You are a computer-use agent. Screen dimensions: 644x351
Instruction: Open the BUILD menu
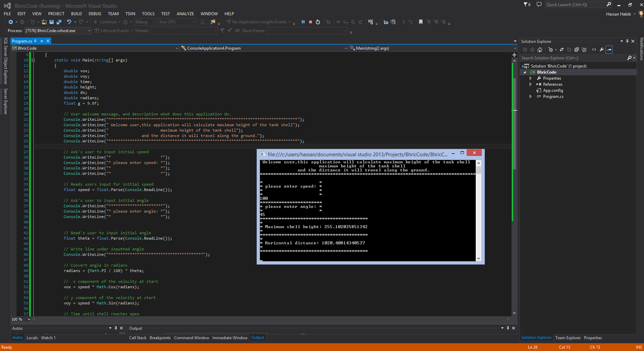(x=77, y=14)
